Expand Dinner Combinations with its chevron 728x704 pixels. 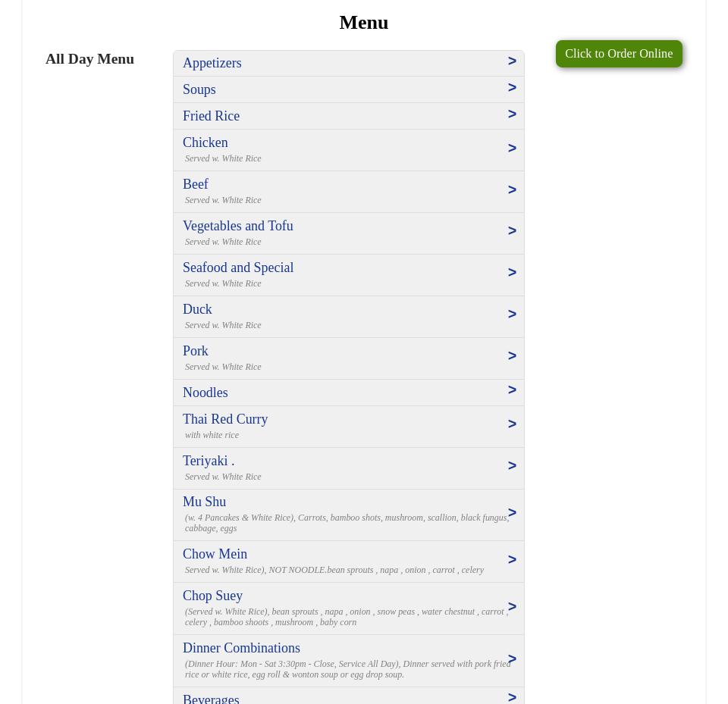(512, 659)
